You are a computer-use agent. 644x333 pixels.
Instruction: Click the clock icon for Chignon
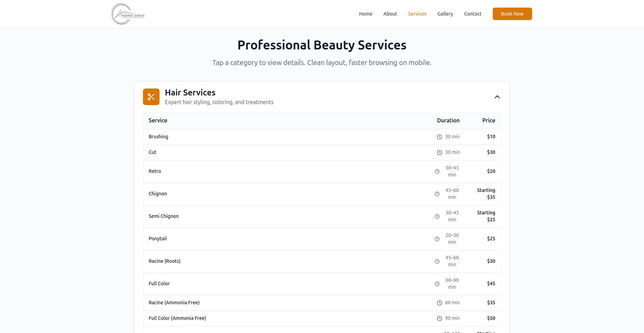[437, 194]
